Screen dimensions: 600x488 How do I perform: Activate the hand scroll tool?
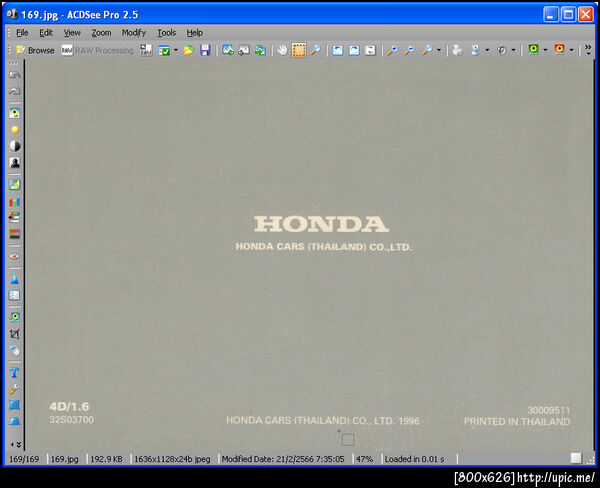282,50
